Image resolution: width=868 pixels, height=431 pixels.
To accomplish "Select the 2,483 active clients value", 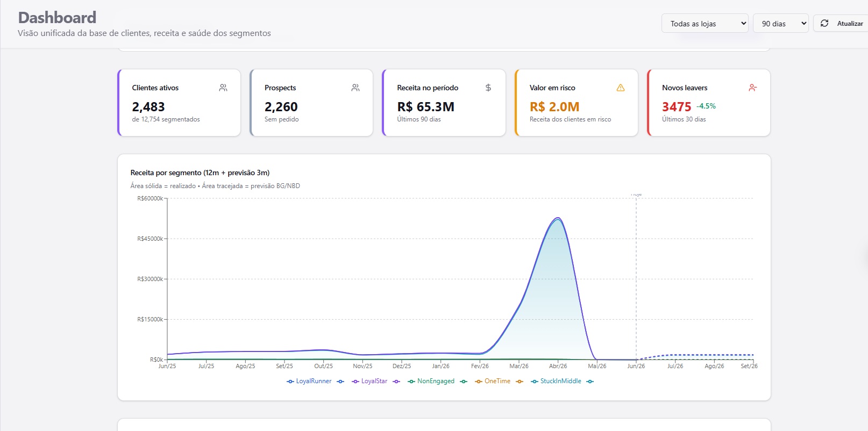I will point(148,107).
